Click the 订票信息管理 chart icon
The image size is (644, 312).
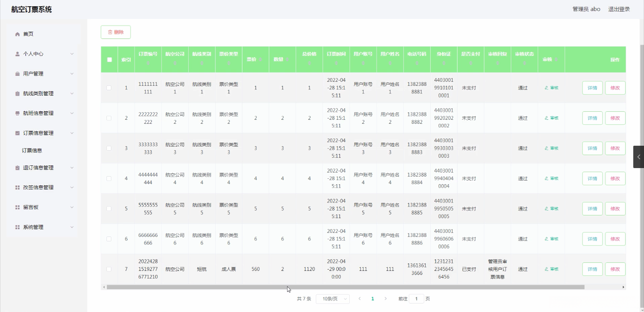(17, 133)
